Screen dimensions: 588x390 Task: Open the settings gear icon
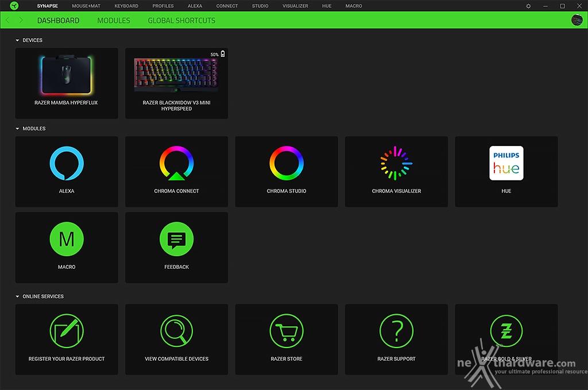tap(528, 6)
